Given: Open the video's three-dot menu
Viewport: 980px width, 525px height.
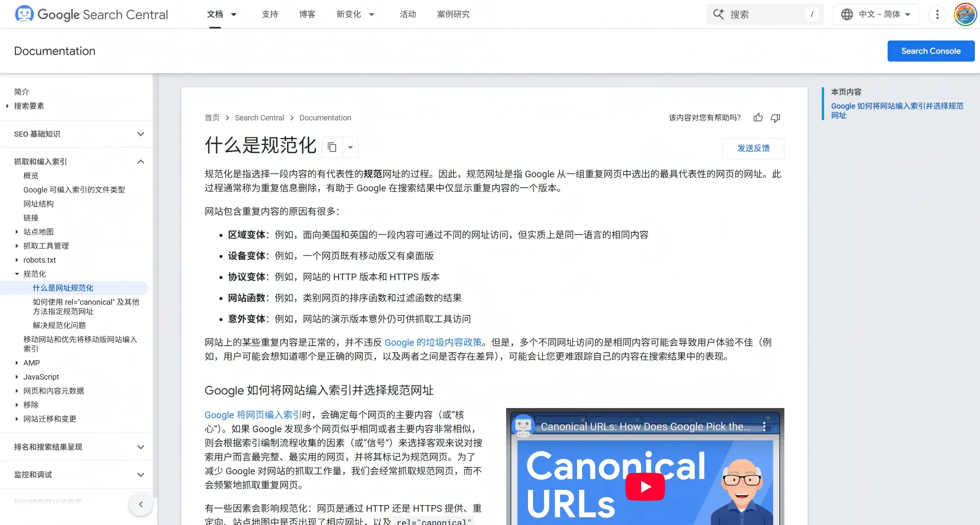Looking at the screenshot, I should [764, 426].
